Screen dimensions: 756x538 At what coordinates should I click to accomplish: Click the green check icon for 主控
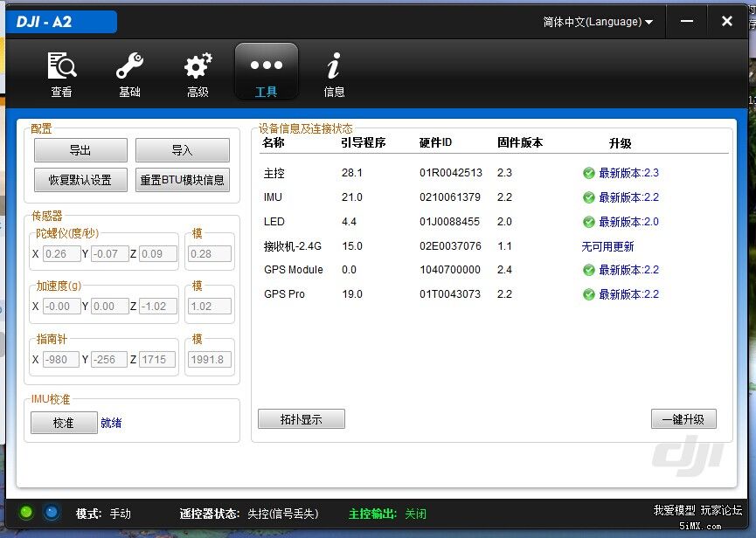[589, 173]
